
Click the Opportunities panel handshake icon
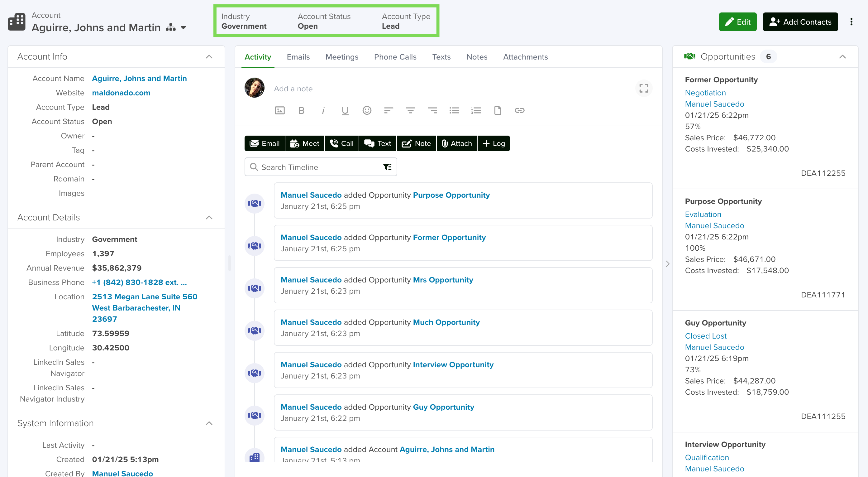pos(689,56)
